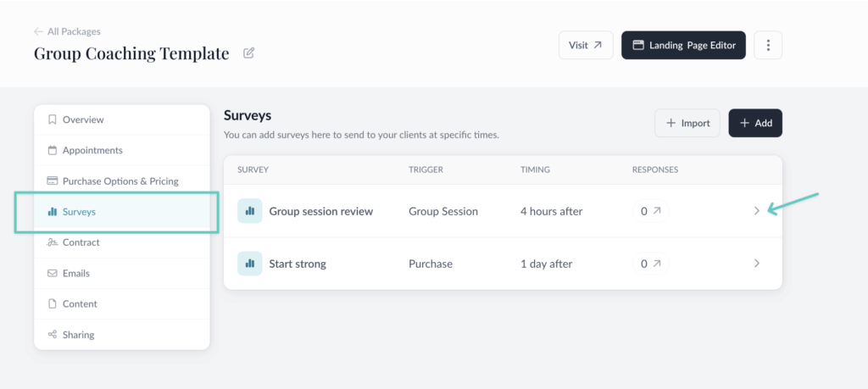Open Purchase Options & Pricing section

tap(120, 181)
